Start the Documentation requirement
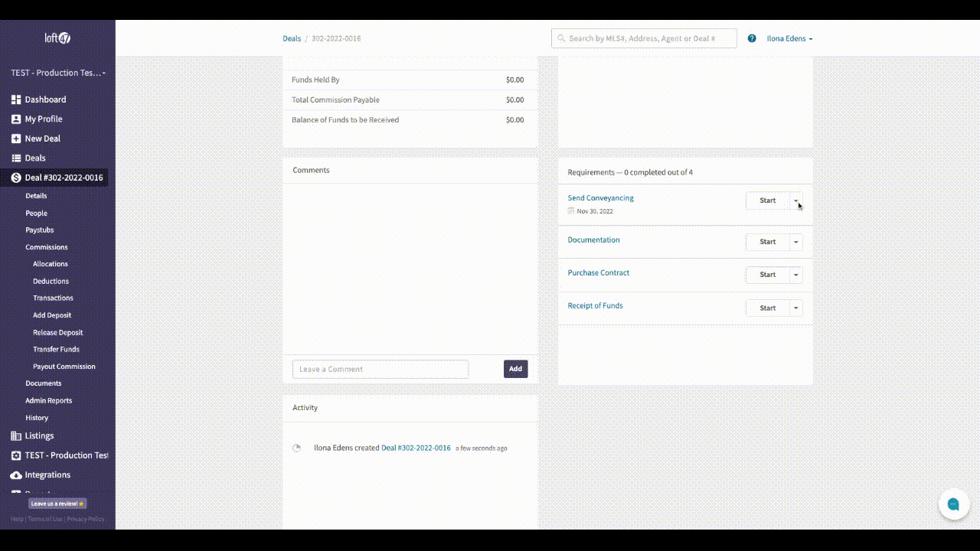 [768, 242]
